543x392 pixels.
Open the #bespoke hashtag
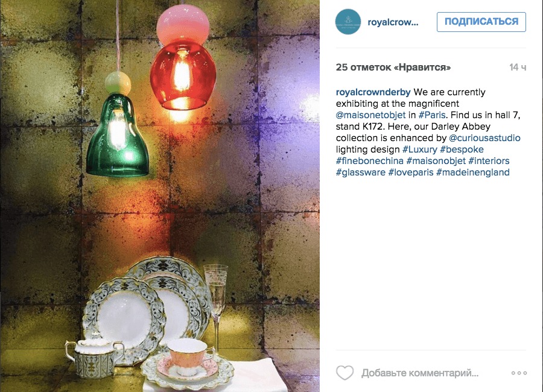coord(462,149)
